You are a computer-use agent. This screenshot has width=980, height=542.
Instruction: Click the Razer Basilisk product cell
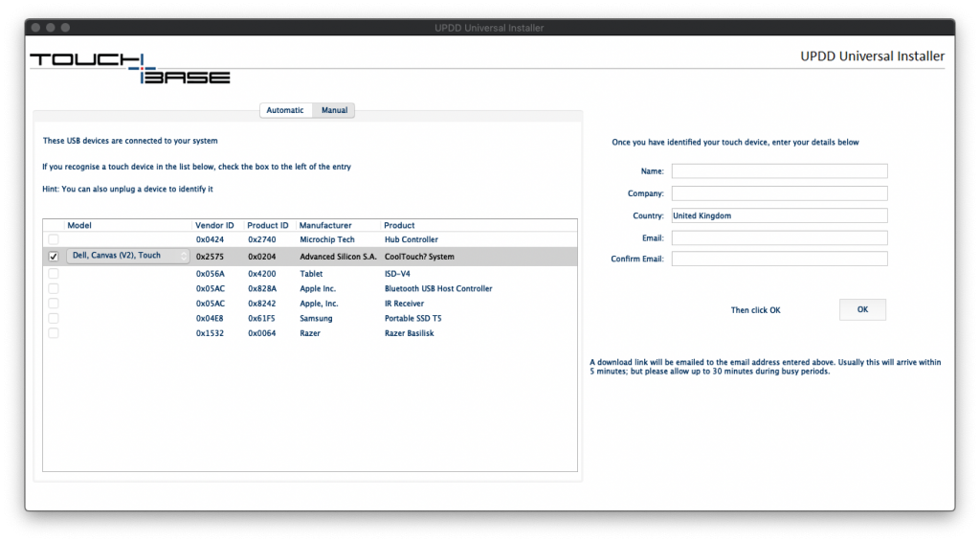coord(410,333)
